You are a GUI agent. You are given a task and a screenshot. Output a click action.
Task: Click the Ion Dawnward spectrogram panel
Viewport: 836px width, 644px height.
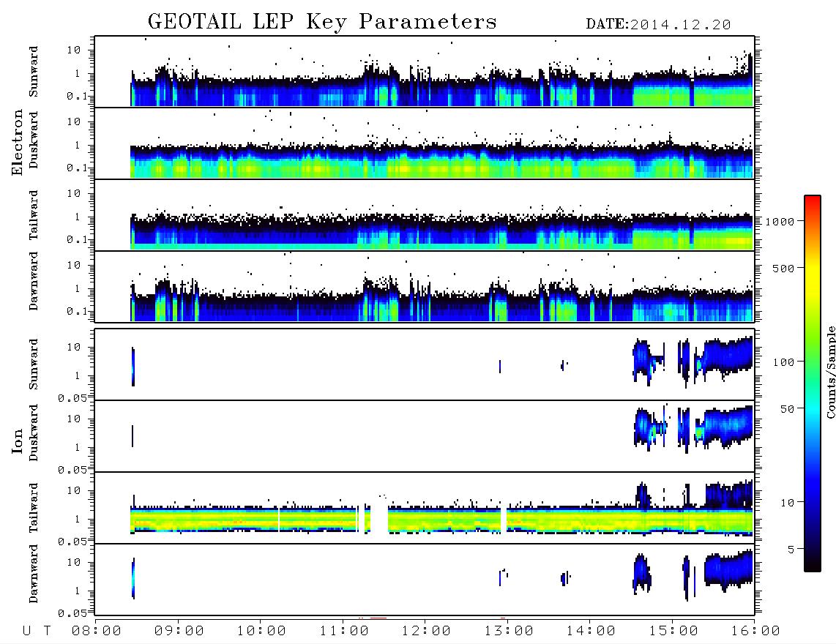[x=425, y=580]
